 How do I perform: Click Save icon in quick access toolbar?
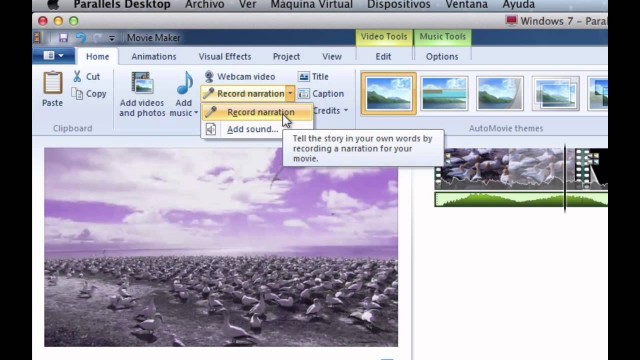tap(63, 38)
